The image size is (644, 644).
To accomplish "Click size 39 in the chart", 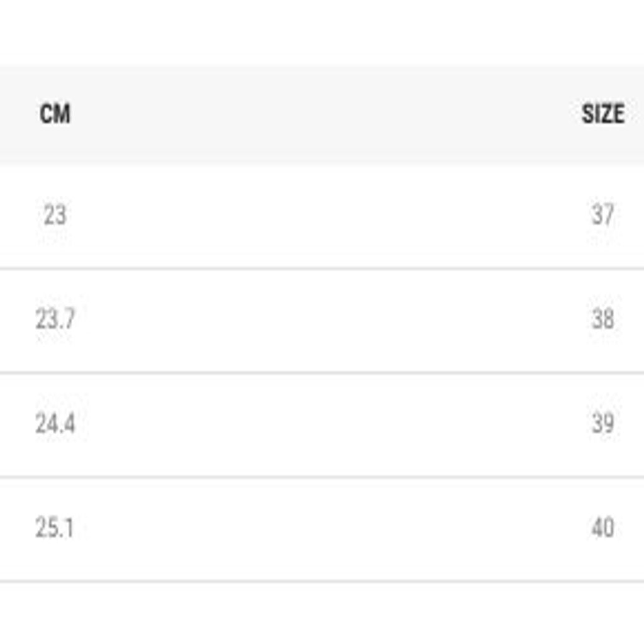I will [602, 424].
